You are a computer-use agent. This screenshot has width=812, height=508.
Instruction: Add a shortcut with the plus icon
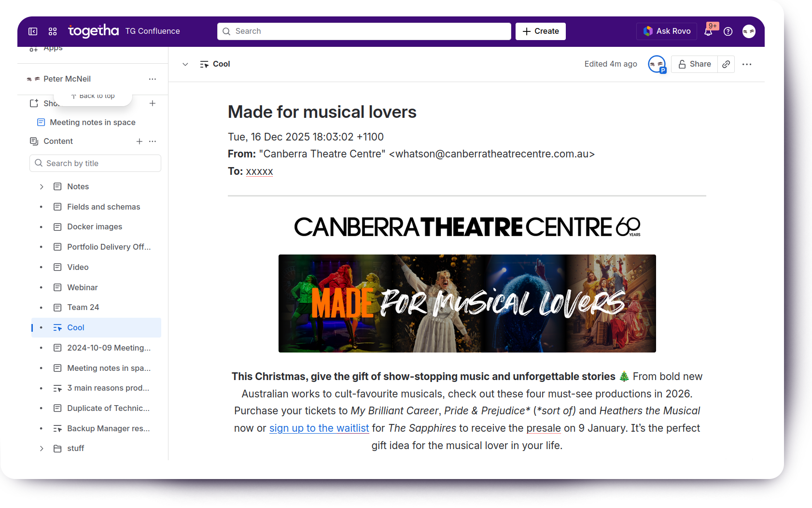[x=153, y=103]
